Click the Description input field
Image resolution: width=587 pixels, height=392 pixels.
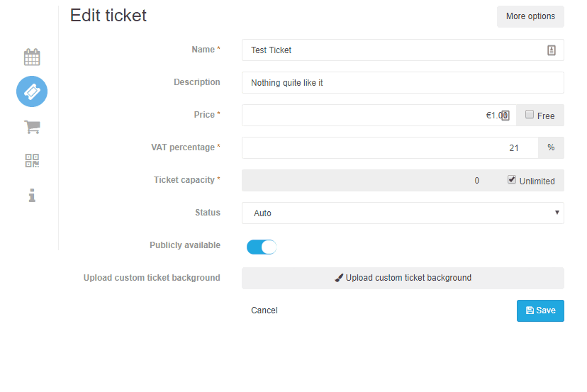coord(403,83)
